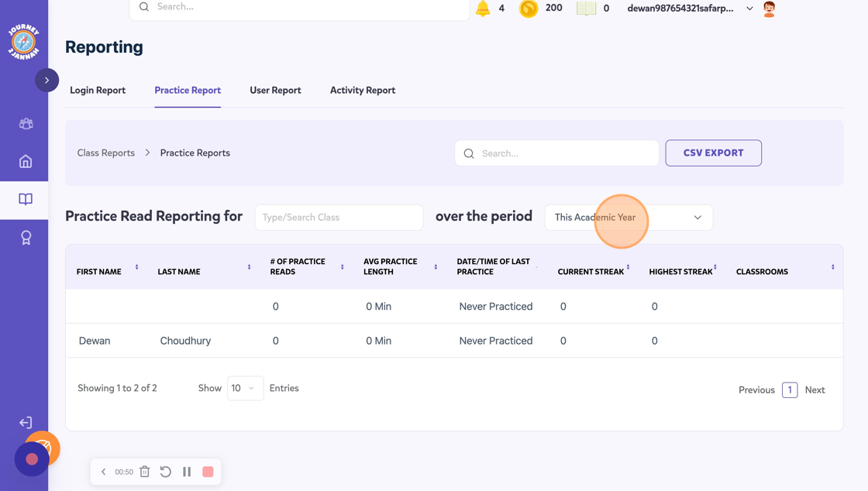Viewport: 868px width, 491px height.
Task: Pause the screen recording
Action: click(187, 472)
